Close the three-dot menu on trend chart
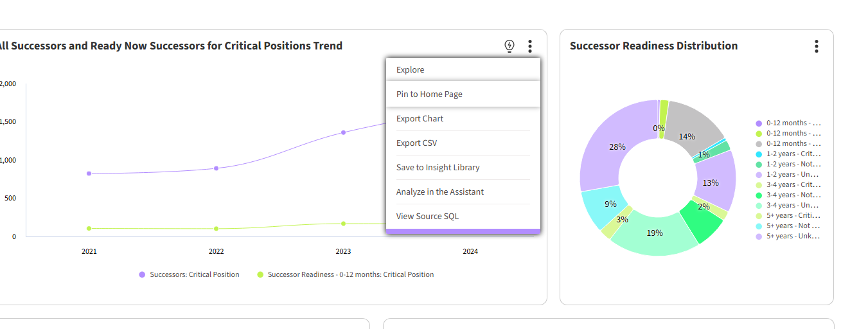This screenshot has width=868, height=329. pyautogui.click(x=530, y=46)
